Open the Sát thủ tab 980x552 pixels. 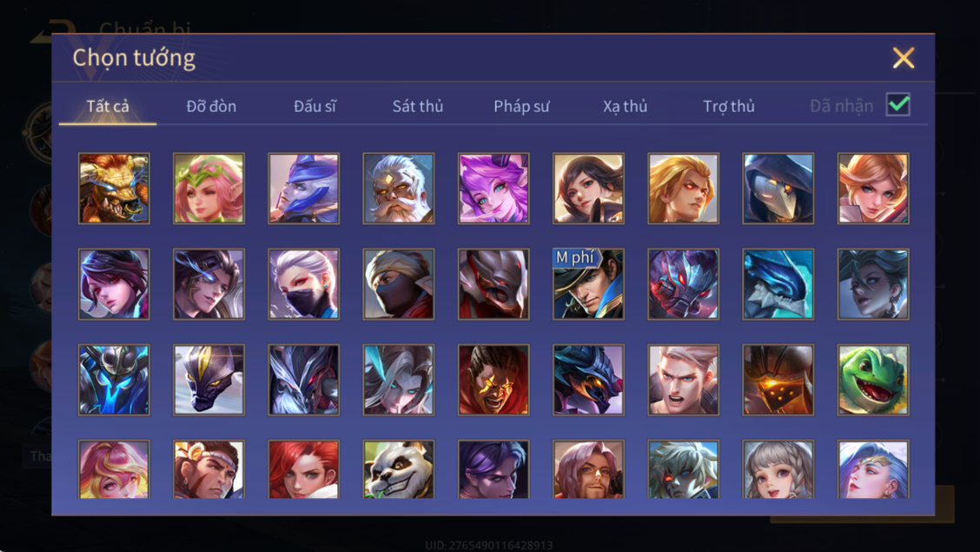418,106
